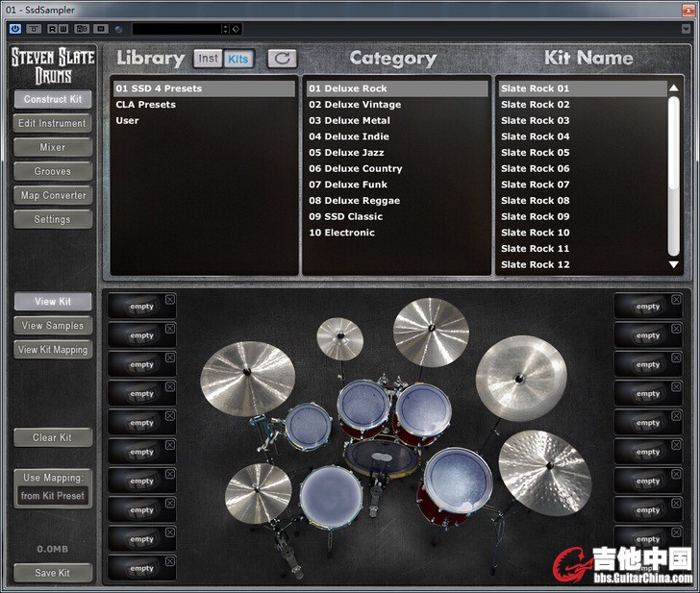This screenshot has height=593, width=700.
Task: Open the plugin header dropdown at far right
Action: [687, 29]
